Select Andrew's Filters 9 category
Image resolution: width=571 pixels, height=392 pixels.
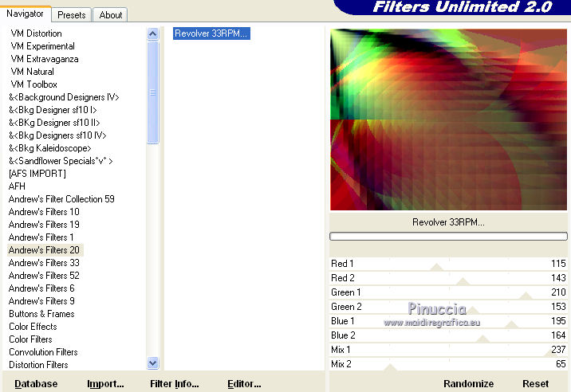[x=41, y=301]
